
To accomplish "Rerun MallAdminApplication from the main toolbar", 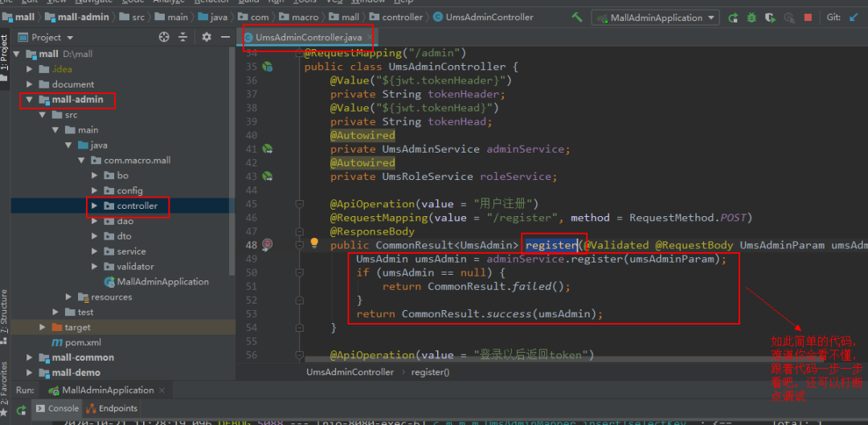I will tap(733, 18).
